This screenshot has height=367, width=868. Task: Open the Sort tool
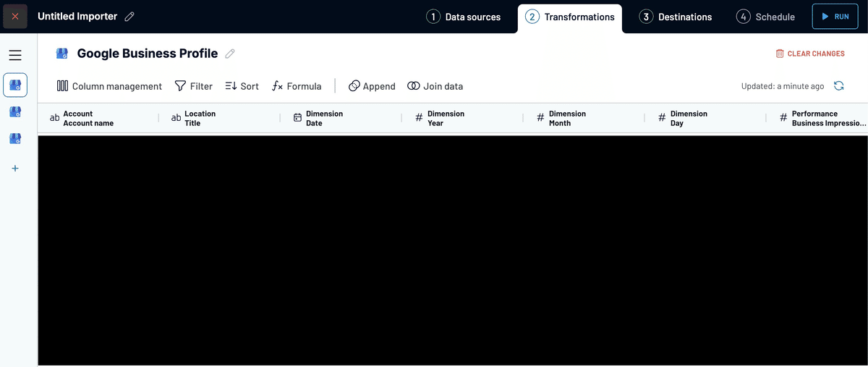(x=242, y=86)
